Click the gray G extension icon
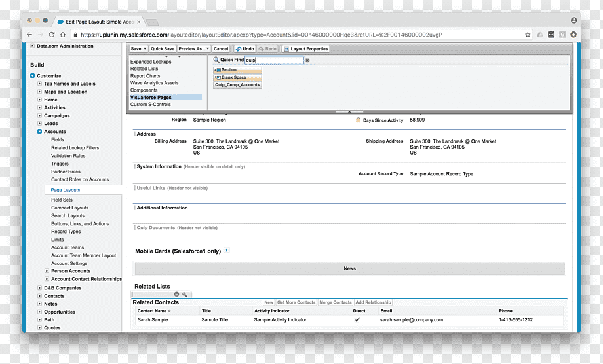The width and height of the screenshot is (603, 364). click(x=562, y=35)
